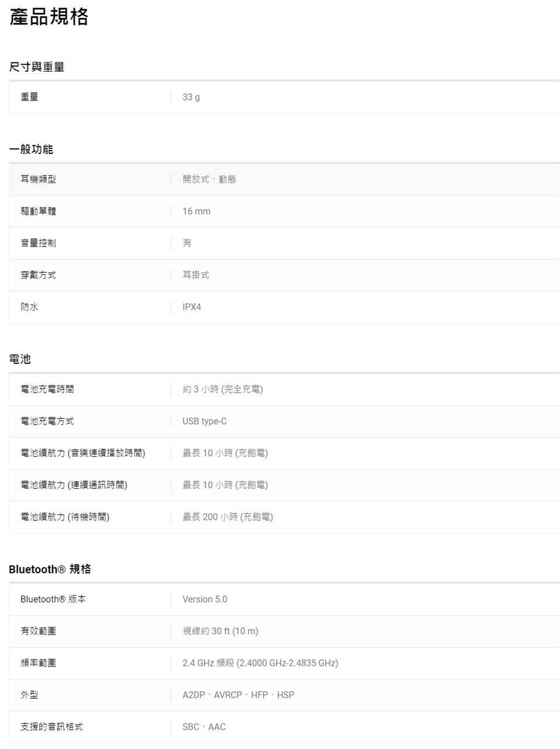Click the 音量控制 row label

(x=38, y=243)
